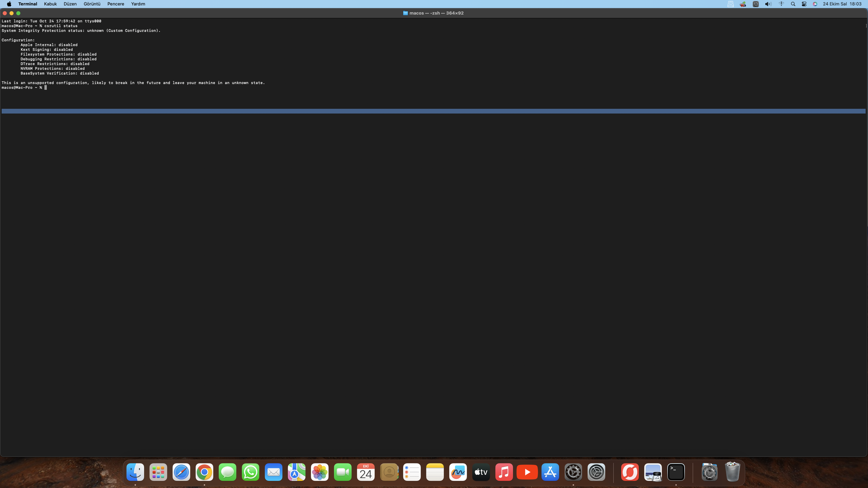Open the Apple menu
Image resolution: width=868 pixels, height=488 pixels.
click(9, 4)
